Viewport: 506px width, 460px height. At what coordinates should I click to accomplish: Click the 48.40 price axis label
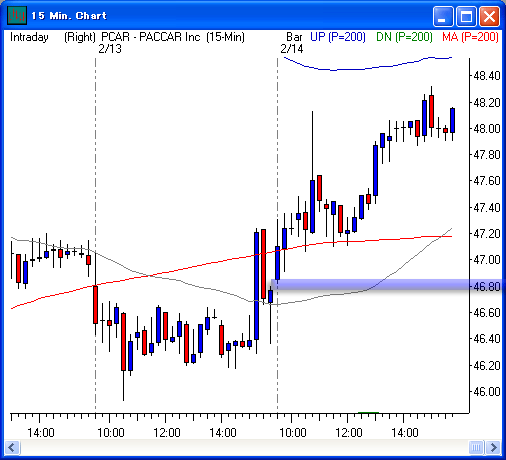click(x=487, y=76)
